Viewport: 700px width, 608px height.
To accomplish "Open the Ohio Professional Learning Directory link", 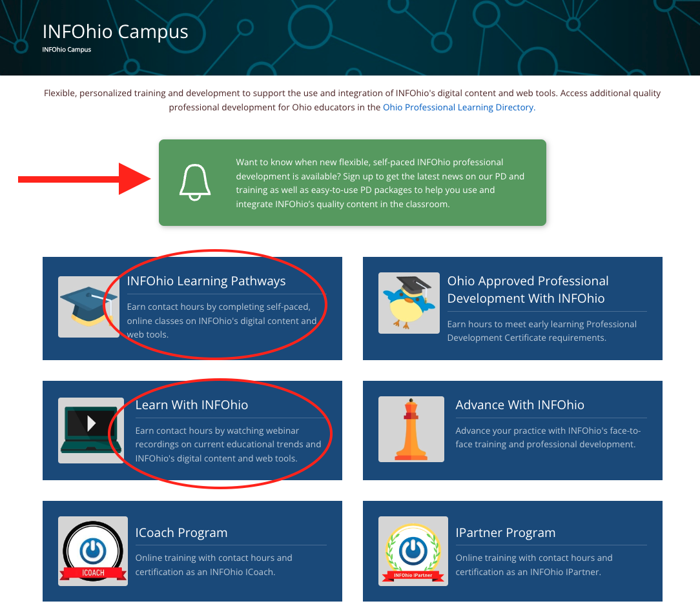I will click(459, 108).
